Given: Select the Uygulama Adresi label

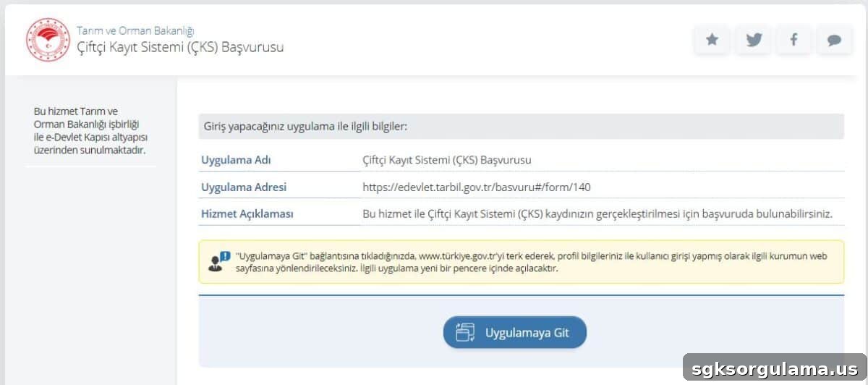Looking at the screenshot, I should (244, 187).
